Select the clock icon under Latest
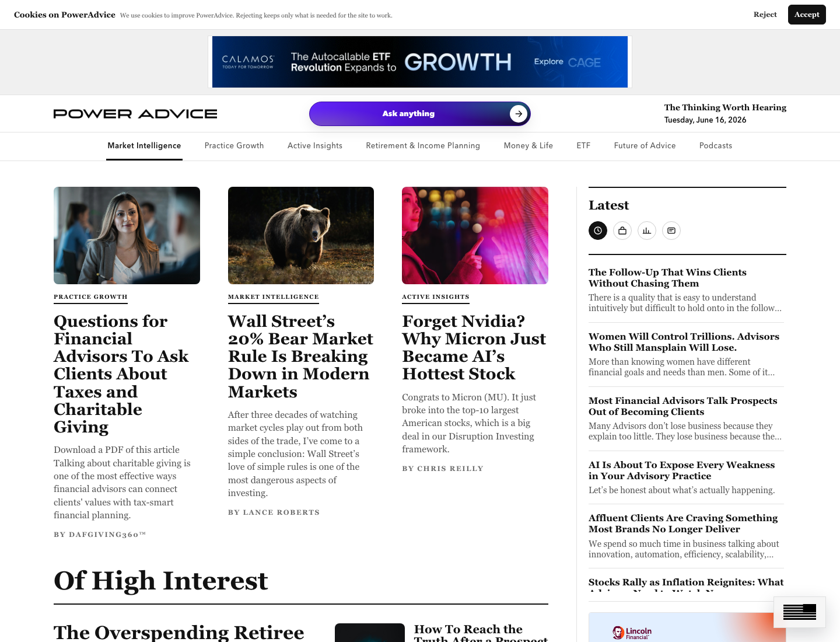 click(x=598, y=231)
